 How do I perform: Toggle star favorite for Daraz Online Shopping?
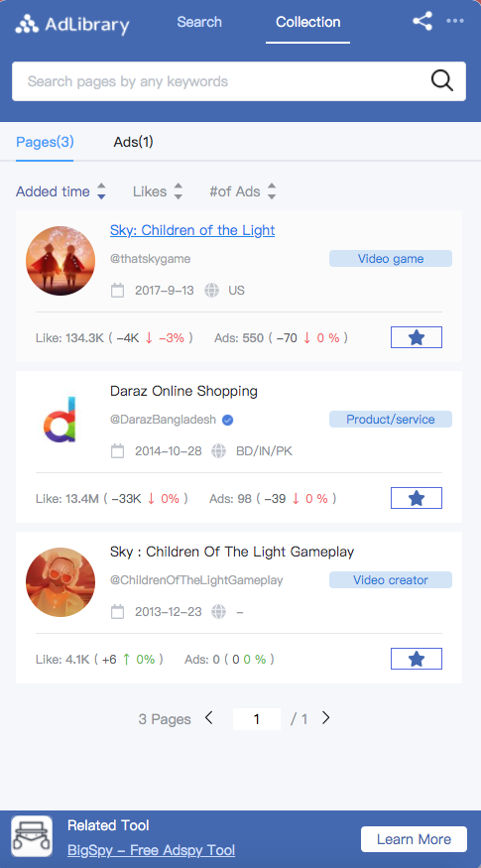click(417, 498)
